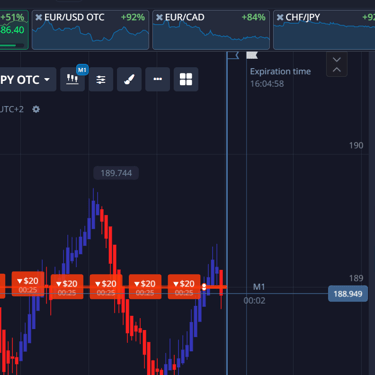Viewport: 375px width, 375px height.
Task: Select the drawing brush tool
Action: [x=129, y=79]
